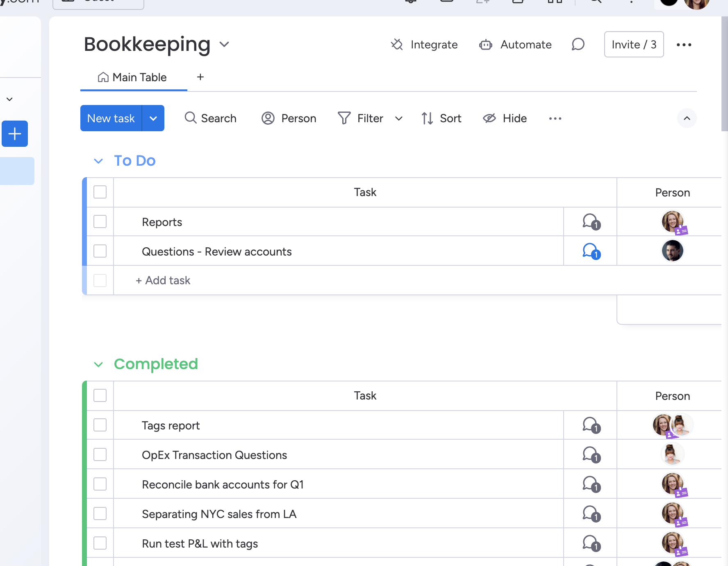This screenshot has height=566, width=728.
Task: Open the Reports task name
Action: (x=162, y=222)
